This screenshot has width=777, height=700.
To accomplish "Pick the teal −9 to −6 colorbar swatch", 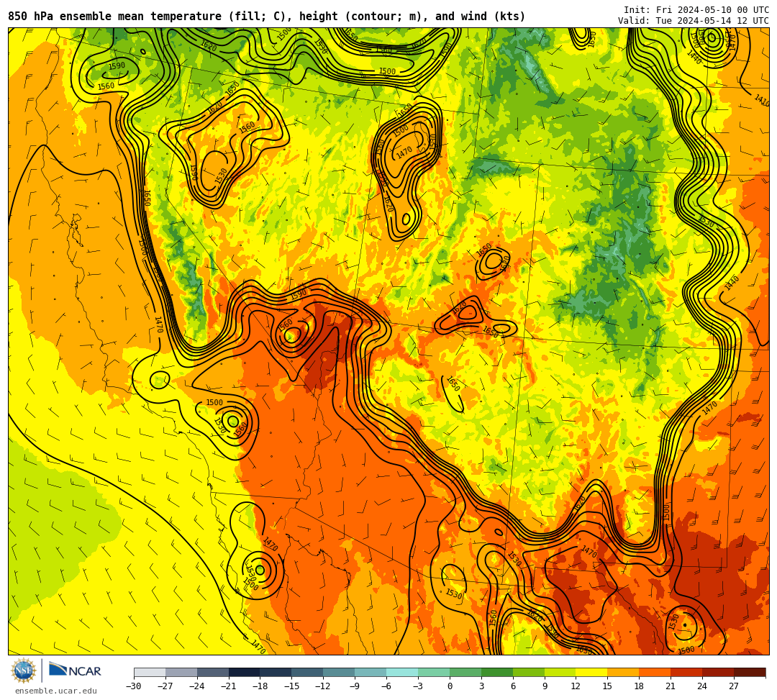I will [x=371, y=672].
